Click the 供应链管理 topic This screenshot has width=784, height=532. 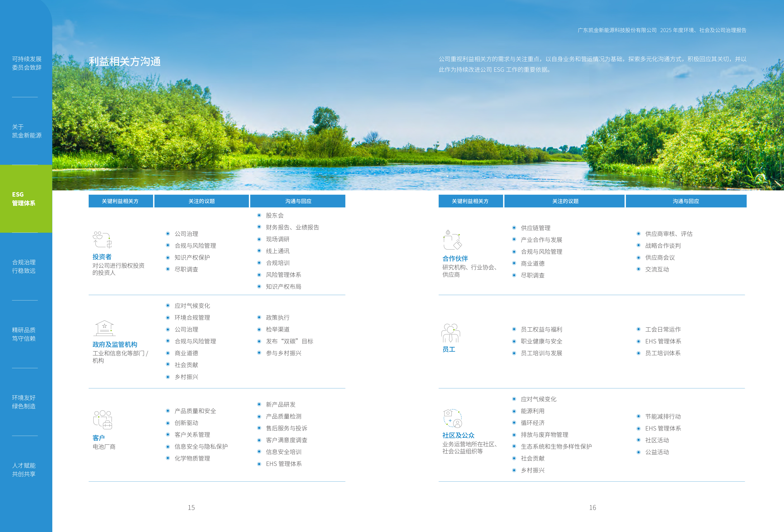[536, 228]
